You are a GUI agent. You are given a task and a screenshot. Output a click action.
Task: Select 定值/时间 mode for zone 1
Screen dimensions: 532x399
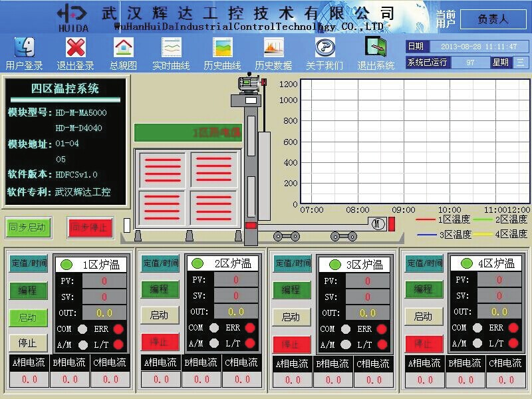(x=29, y=263)
